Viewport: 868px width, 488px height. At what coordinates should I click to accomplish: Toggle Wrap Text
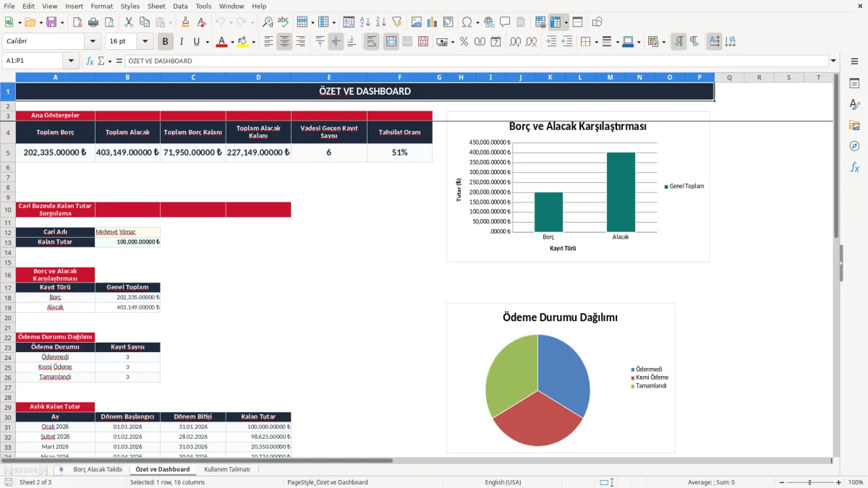coord(372,42)
